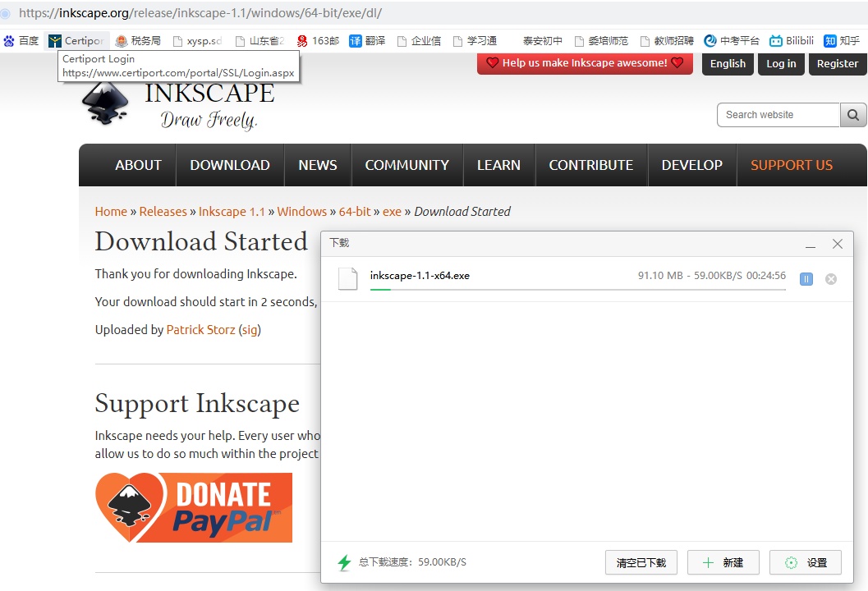This screenshot has height=591, width=868.
Task: Click the 91.10 MB download status text
Action: (711, 276)
